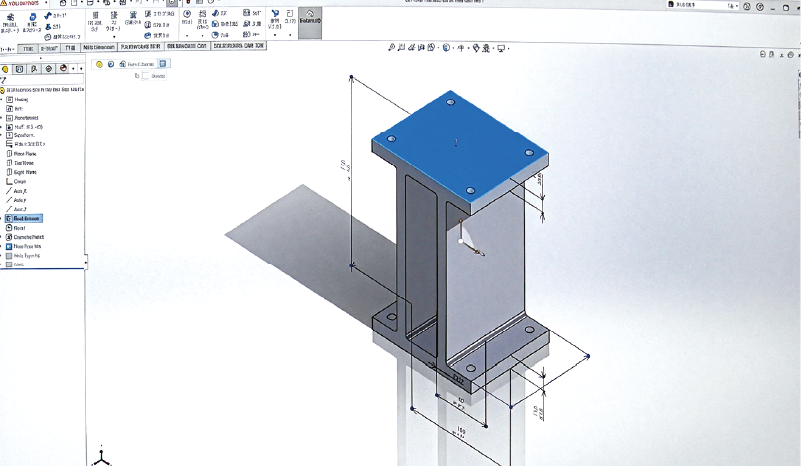The image size is (801, 466).
Task: Select the part name at tree top
Action: tap(43, 89)
